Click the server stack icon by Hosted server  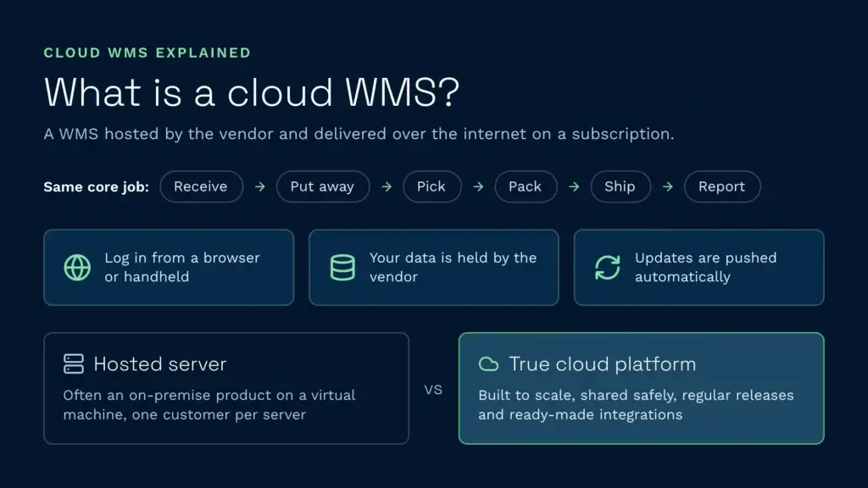point(74,364)
